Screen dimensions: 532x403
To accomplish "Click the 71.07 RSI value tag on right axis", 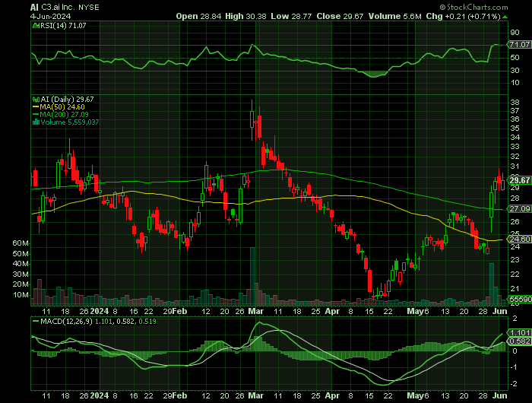I will [x=519, y=44].
